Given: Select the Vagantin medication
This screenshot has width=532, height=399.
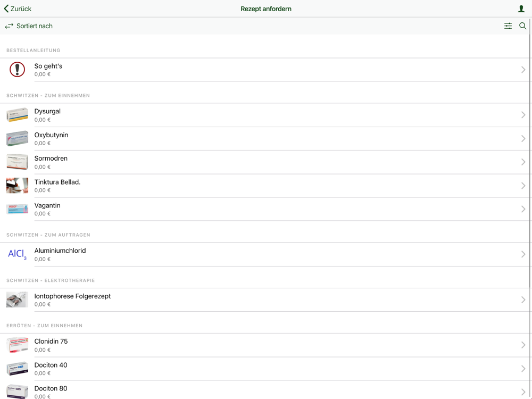Looking at the screenshot, I should 266,209.
